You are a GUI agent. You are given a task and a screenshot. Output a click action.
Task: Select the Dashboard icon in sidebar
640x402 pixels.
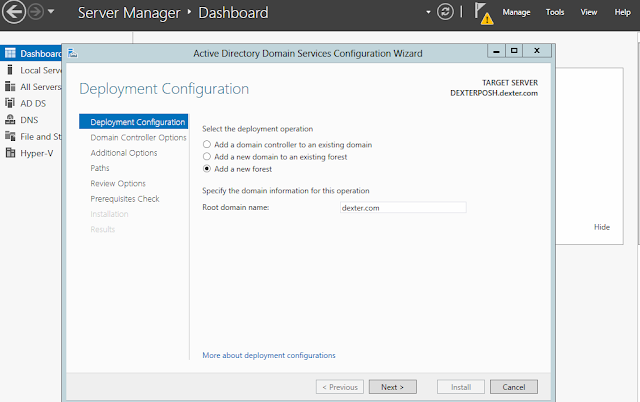point(10,53)
